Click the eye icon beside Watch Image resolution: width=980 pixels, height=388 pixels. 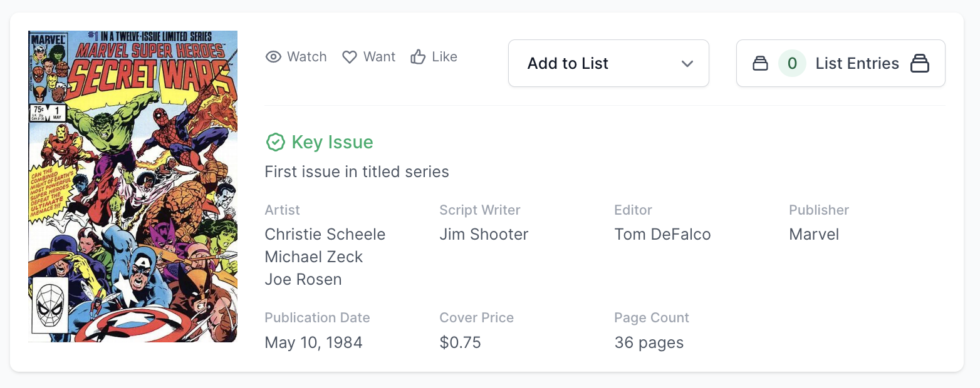(x=273, y=57)
